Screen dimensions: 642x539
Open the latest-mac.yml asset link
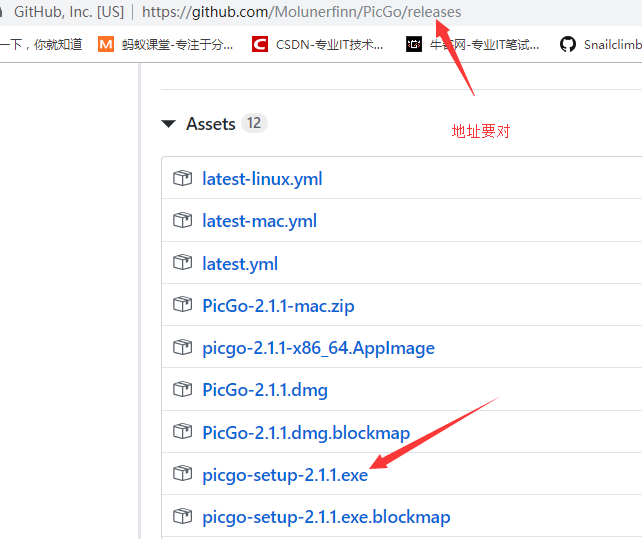(260, 221)
